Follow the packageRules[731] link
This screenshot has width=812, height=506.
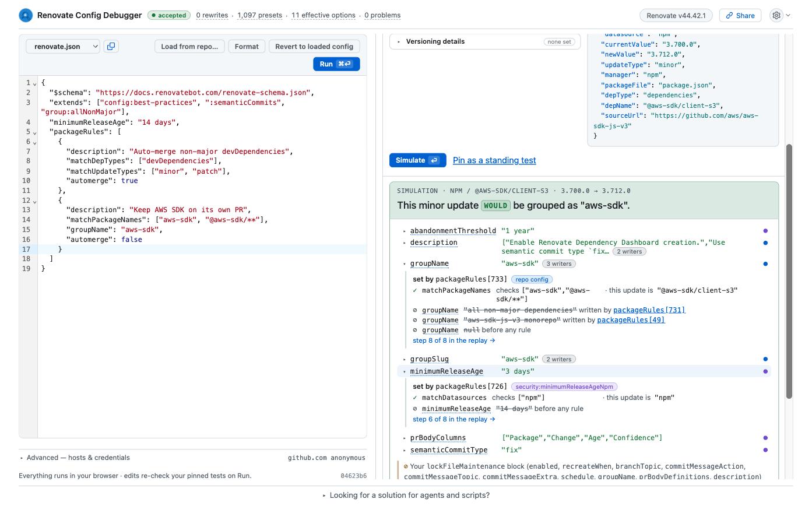click(649, 310)
